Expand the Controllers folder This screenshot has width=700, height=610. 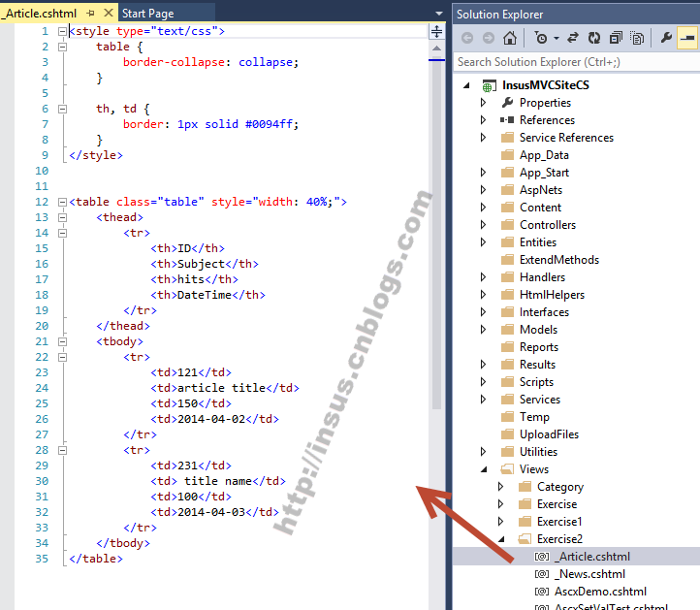tap(483, 225)
